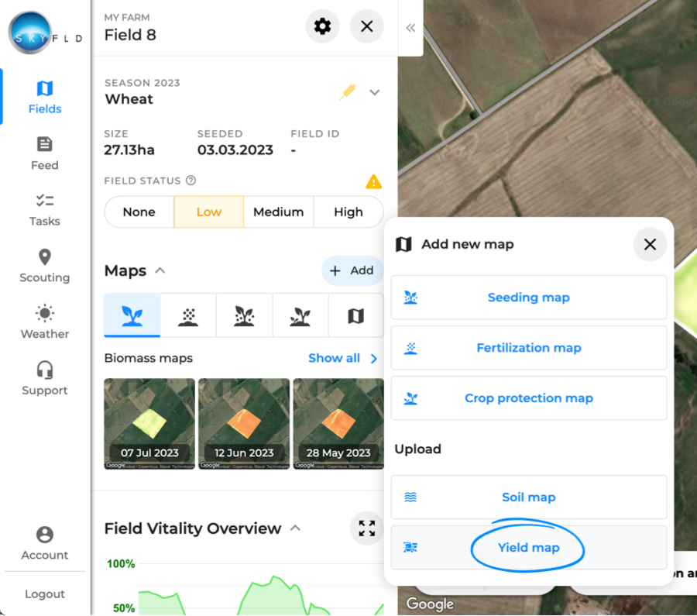The image size is (697, 616).
Task: Collapse the Maps section
Action: [x=160, y=270]
